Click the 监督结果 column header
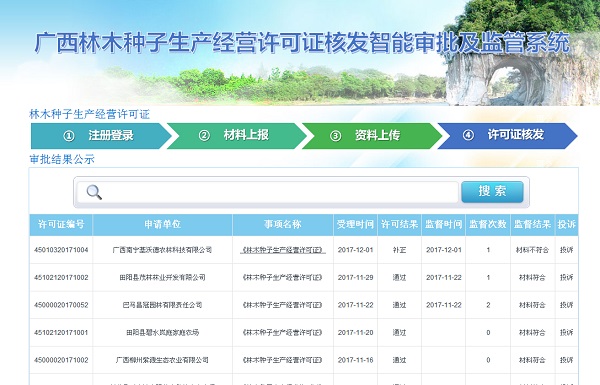 click(x=532, y=225)
